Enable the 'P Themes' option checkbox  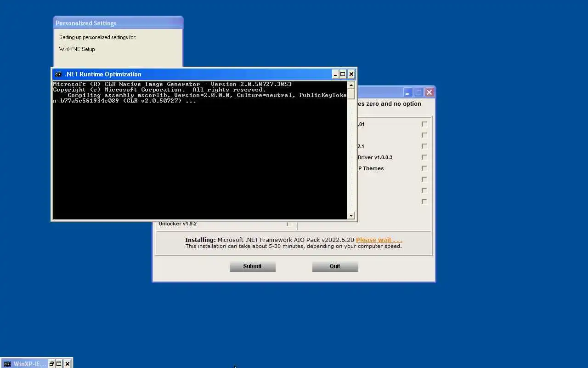[424, 168]
